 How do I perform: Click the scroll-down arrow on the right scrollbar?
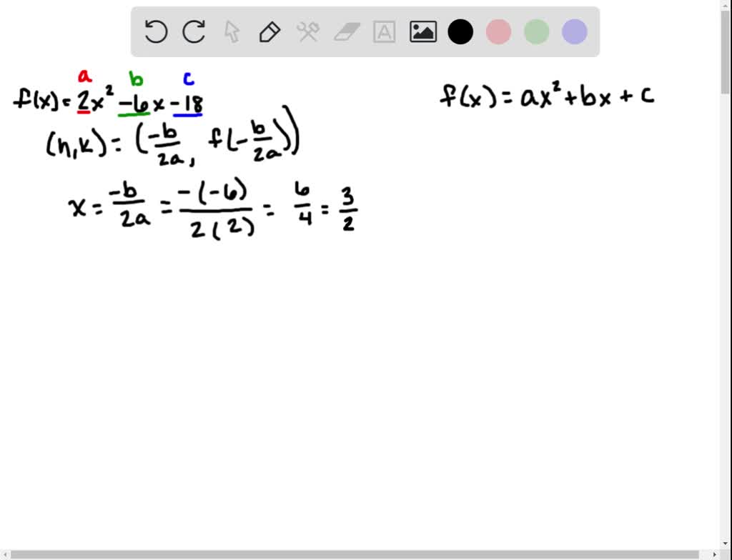coord(726,544)
